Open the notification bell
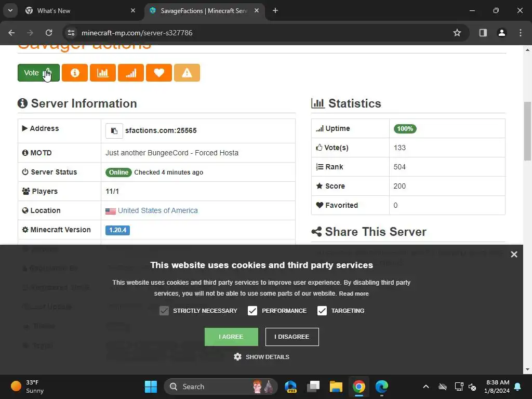The height and width of the screenshot is (399, 532). click(x=518, y=387)
